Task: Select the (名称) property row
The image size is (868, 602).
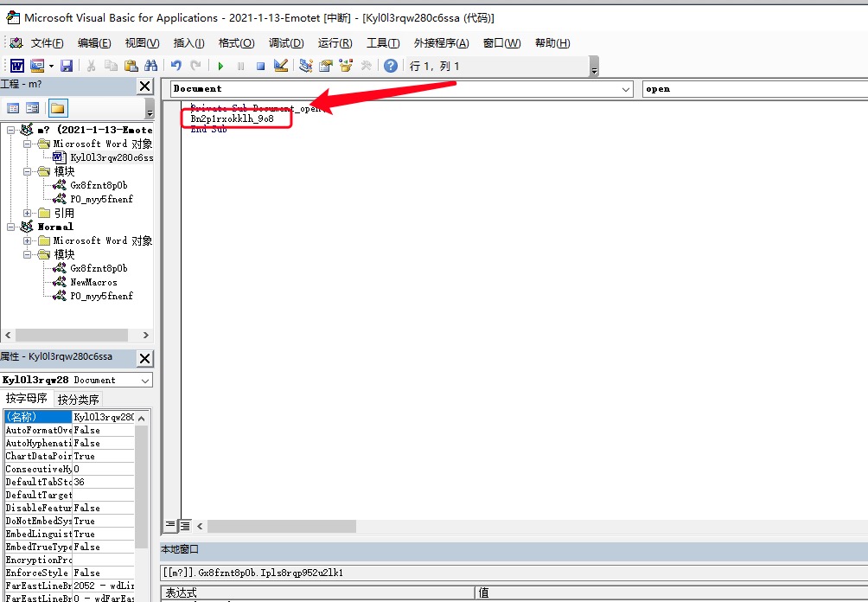Action: [69, 417]
